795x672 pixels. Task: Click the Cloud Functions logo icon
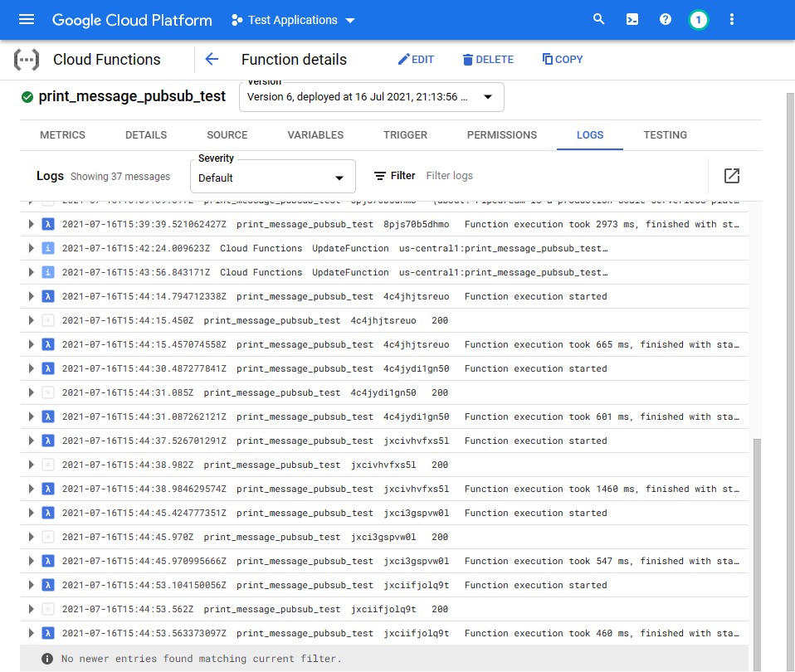click(x=27, y=59)
